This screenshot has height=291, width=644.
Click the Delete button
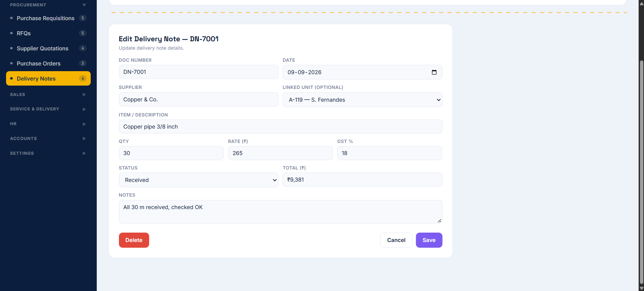pyautogui.click(x=134, y=240)
